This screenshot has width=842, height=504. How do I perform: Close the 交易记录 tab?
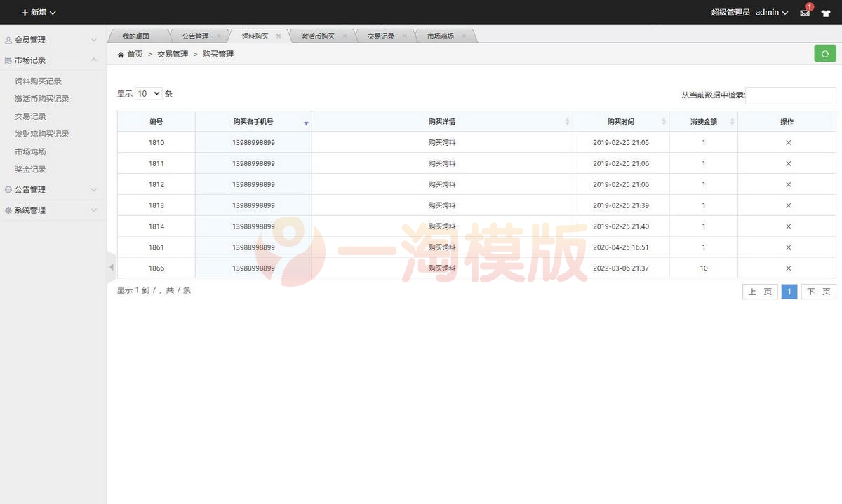pyautogui.click(x=405, y=36)
